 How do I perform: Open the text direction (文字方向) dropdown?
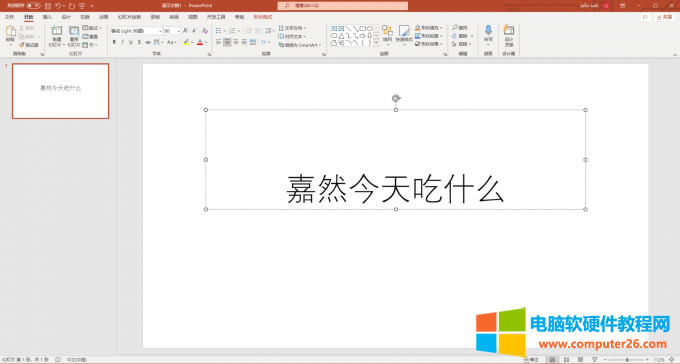click(x=292, y=28)
